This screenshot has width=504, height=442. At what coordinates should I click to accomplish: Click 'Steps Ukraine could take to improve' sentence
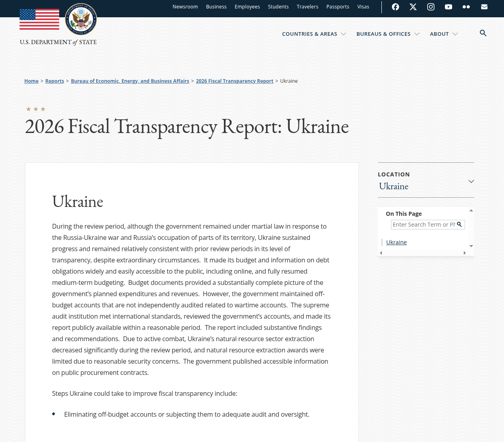(x=145, y=394)
